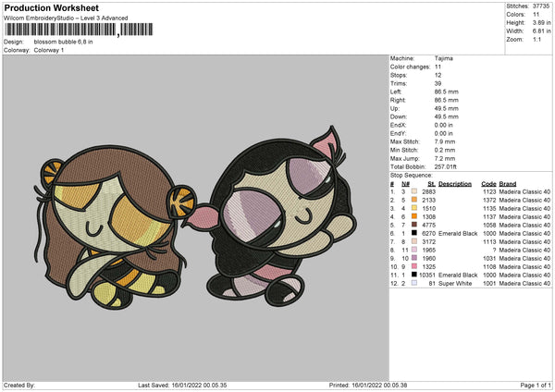Click the brown-haired character in the preview

coord(113,227)
